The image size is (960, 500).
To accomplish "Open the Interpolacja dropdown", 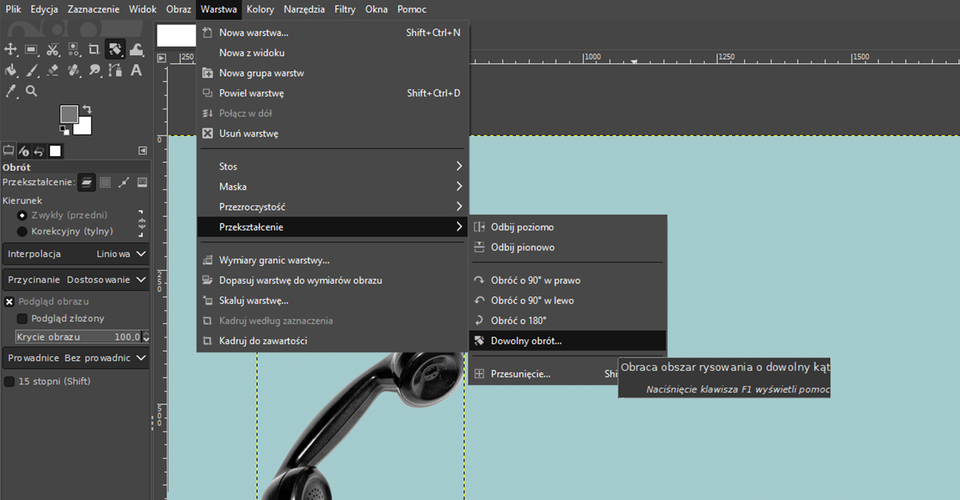I will (x=76, y=254).
